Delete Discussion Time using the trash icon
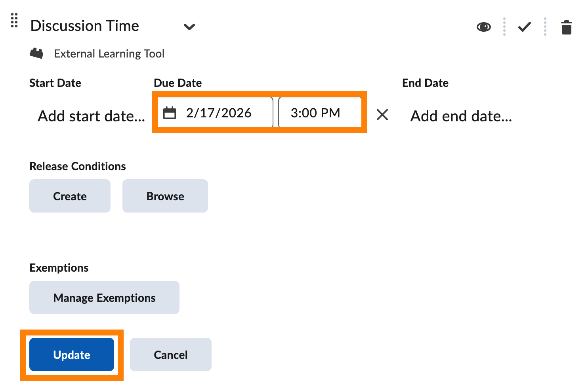Viewport: 588px width, 391px height. pos(566,27)
